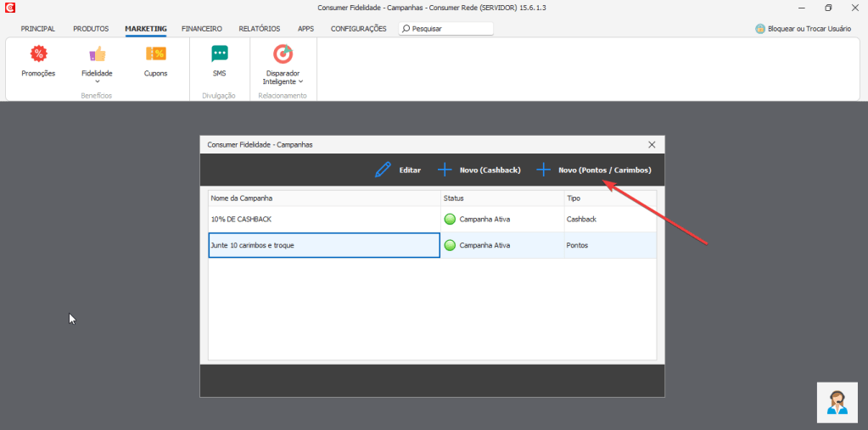Switch to the APPS tab
This screenshot has height=430, width=868.
305,29
